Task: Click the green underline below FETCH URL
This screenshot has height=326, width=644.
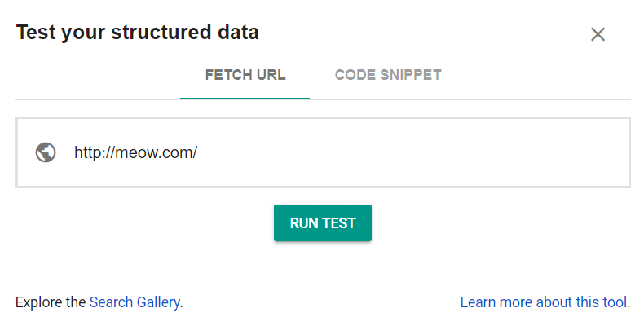Action: (x=245, y=99)
